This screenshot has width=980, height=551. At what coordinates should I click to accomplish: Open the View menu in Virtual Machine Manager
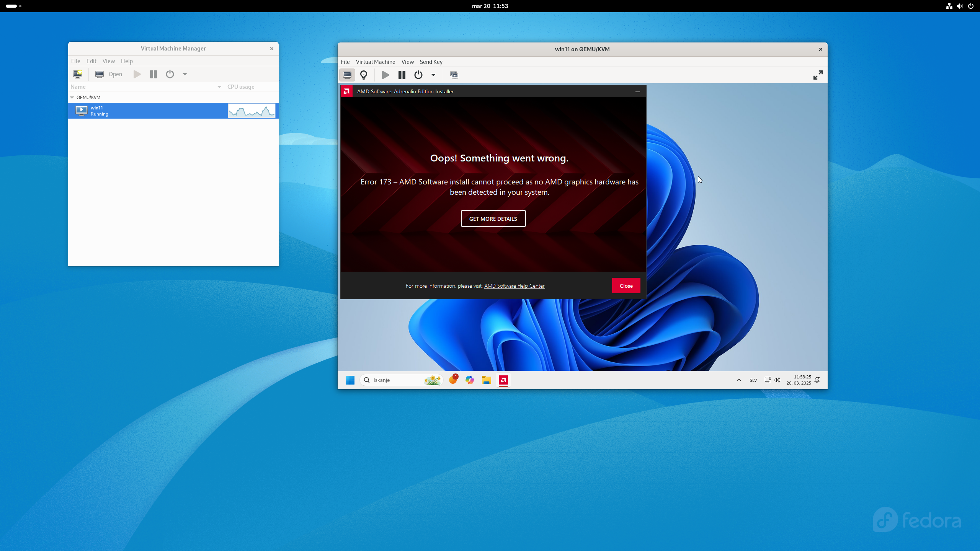point(109,61)
